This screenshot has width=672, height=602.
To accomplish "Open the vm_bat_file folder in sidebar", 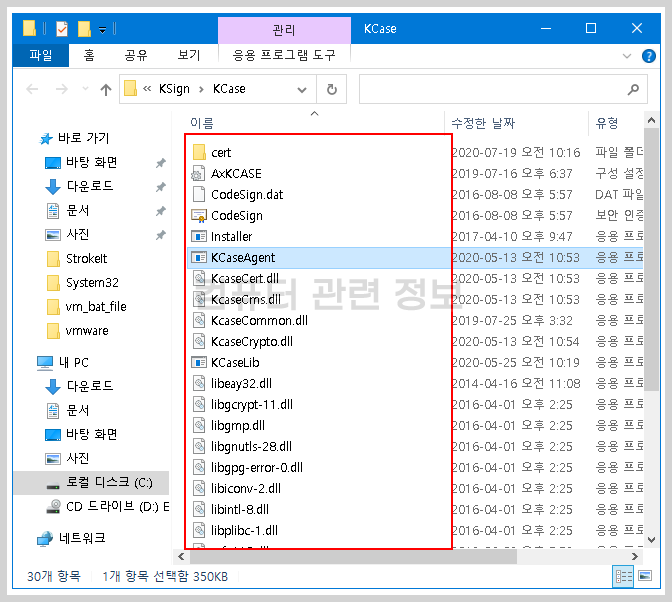I will (96, 307).
